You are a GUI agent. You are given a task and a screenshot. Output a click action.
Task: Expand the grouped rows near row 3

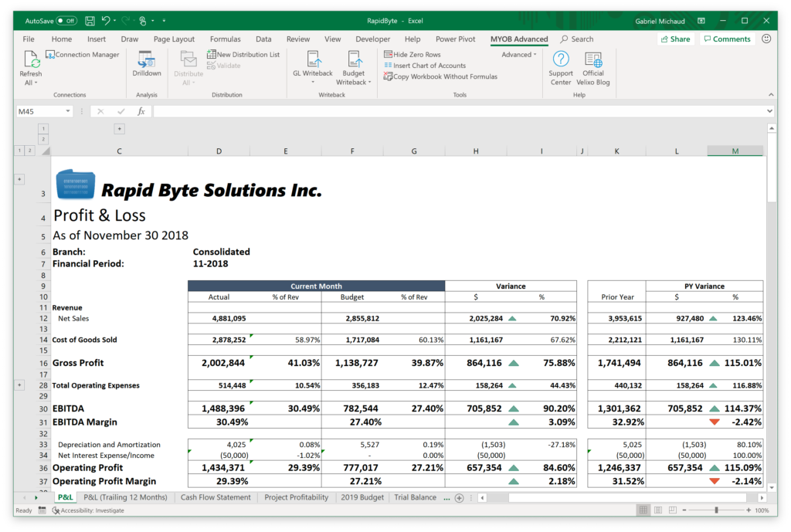19,179
